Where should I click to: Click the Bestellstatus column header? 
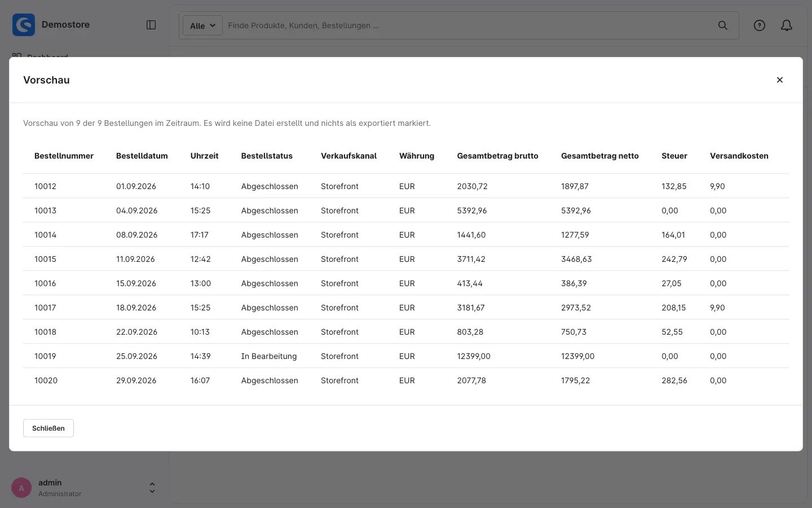click(x=267, y=156)
